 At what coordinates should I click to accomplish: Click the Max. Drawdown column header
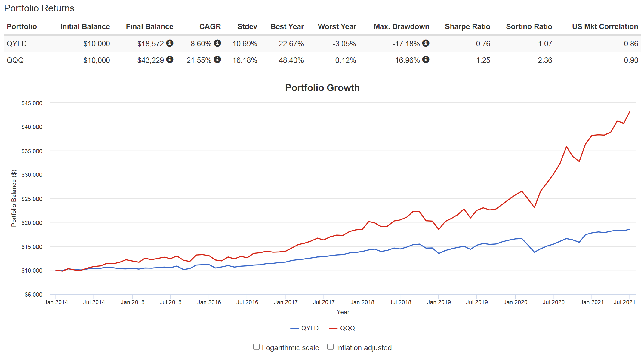coord(401,26)
